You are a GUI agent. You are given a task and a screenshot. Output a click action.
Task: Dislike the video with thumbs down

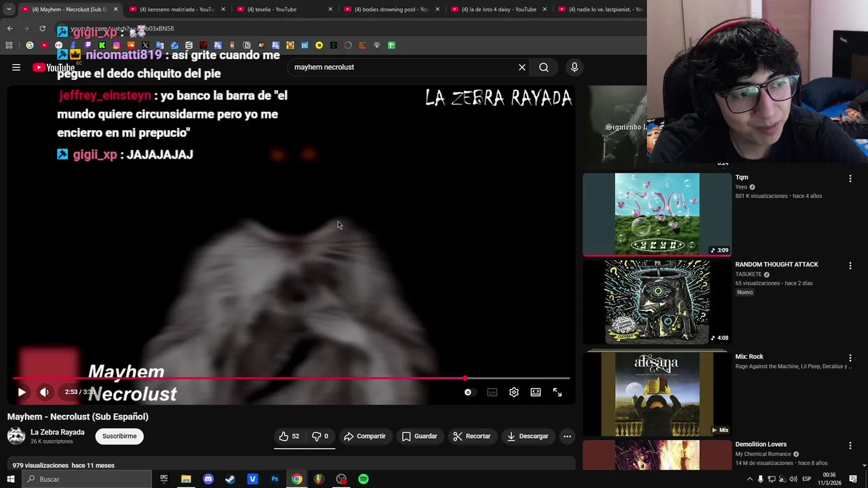click(x=320, y=436)
